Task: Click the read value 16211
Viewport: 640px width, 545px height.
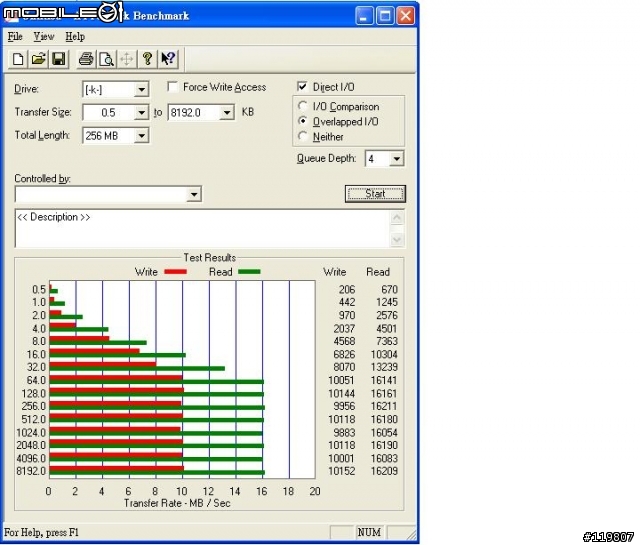Action: 384,406
